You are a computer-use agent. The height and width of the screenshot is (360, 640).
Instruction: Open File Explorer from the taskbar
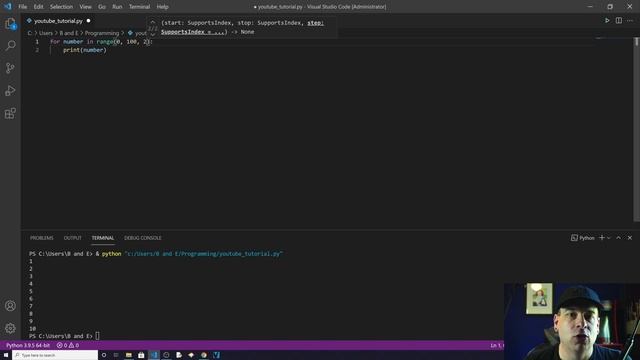click(x=129, y=355)
